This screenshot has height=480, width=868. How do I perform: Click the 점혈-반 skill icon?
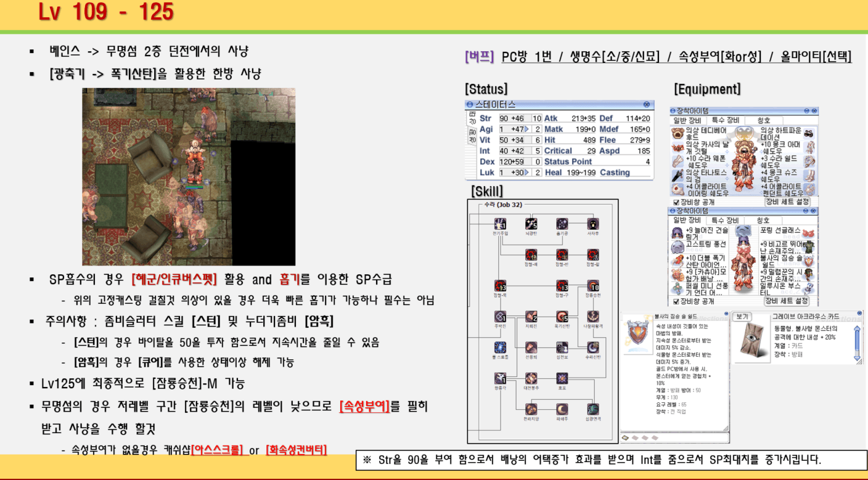point(562,254)
